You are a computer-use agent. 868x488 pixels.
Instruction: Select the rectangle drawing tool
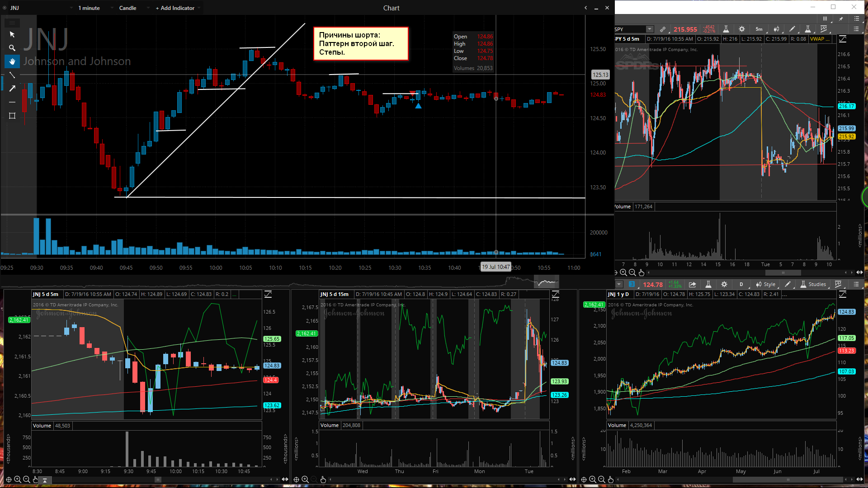click(x=12, y=116)
